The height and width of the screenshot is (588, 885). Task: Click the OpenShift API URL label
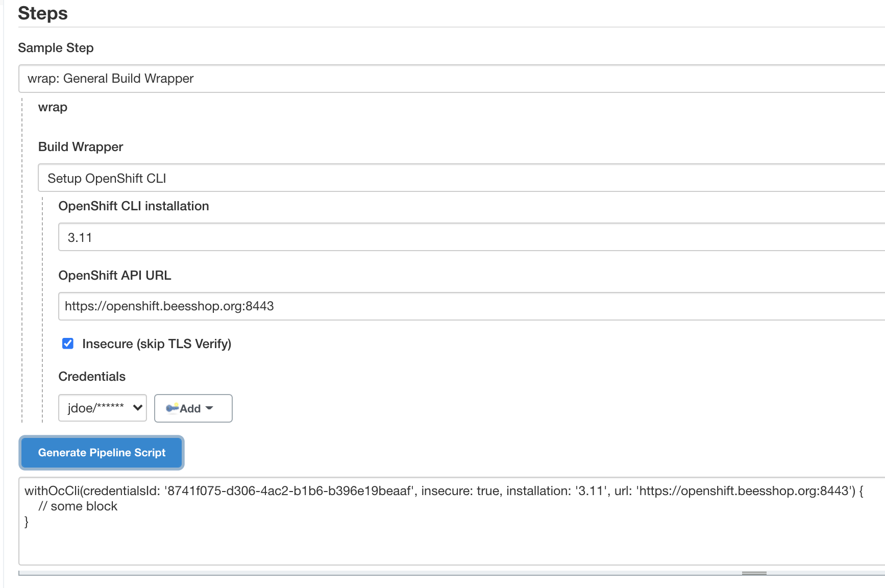click(x=115, y=276)
